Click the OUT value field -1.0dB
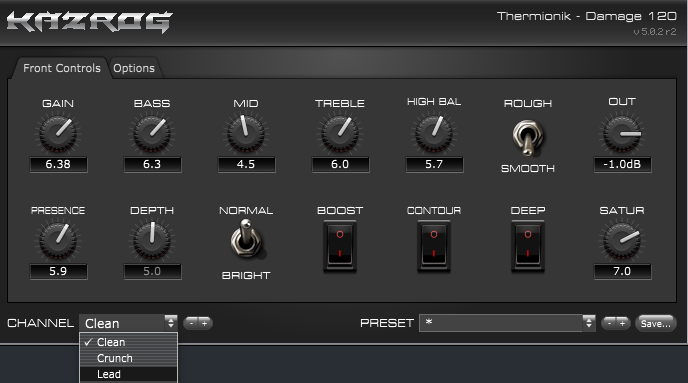688x383 pixels. (x=622, y=164)
